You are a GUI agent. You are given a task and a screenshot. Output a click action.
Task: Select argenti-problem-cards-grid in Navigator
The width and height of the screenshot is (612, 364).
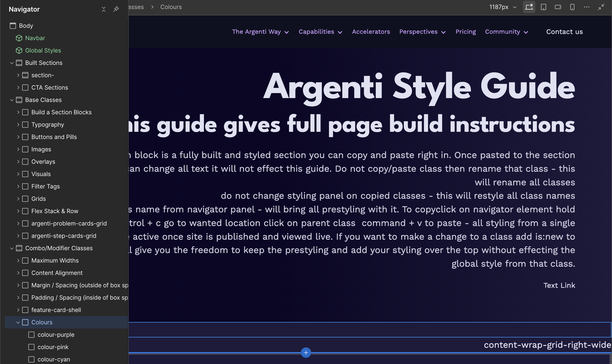66,223
